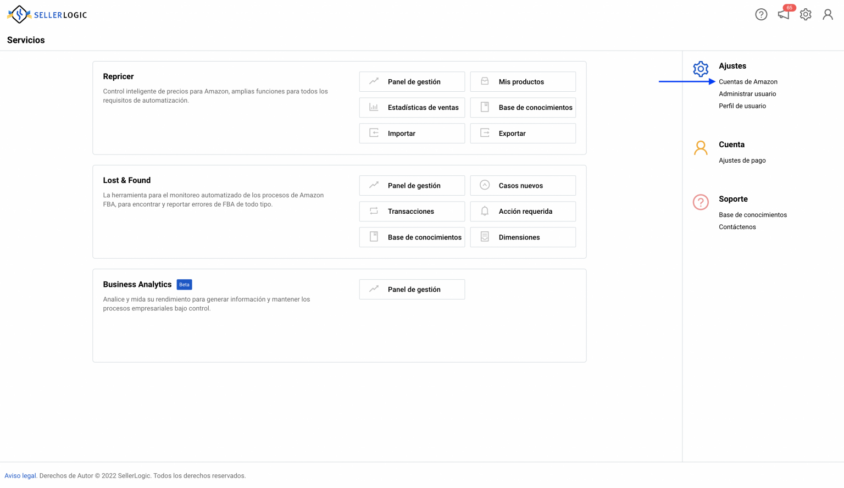Click the Business Analytics title

tap(137, 284)
